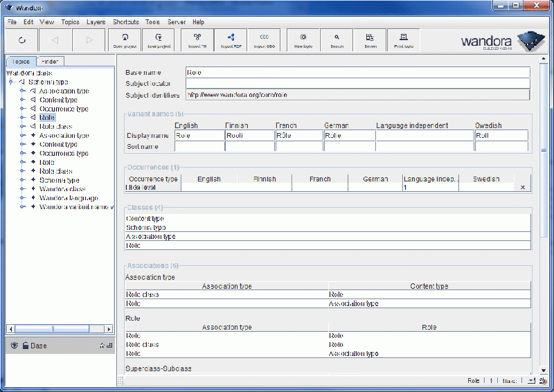This screenshot has height=392, width=554.
Task: Expand the Occurrence type subclass node
Action: (23, 109)
